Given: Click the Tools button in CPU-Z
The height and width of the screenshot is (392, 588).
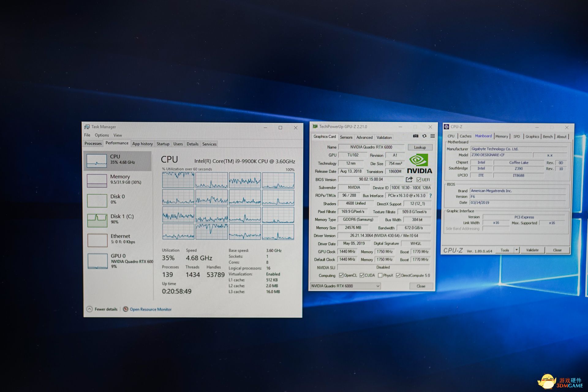Looking at the screenshot, I should point(505,250).
